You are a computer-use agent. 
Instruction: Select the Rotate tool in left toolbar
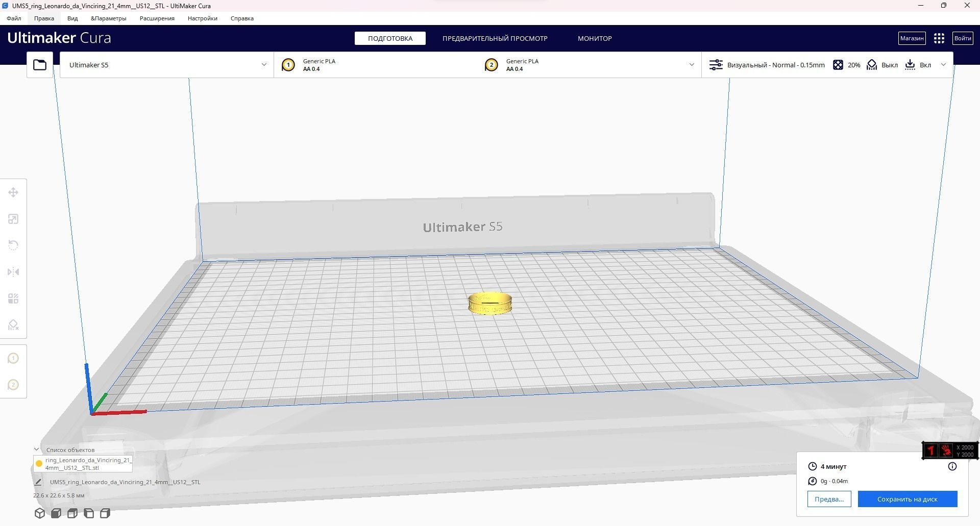(13, 245)
